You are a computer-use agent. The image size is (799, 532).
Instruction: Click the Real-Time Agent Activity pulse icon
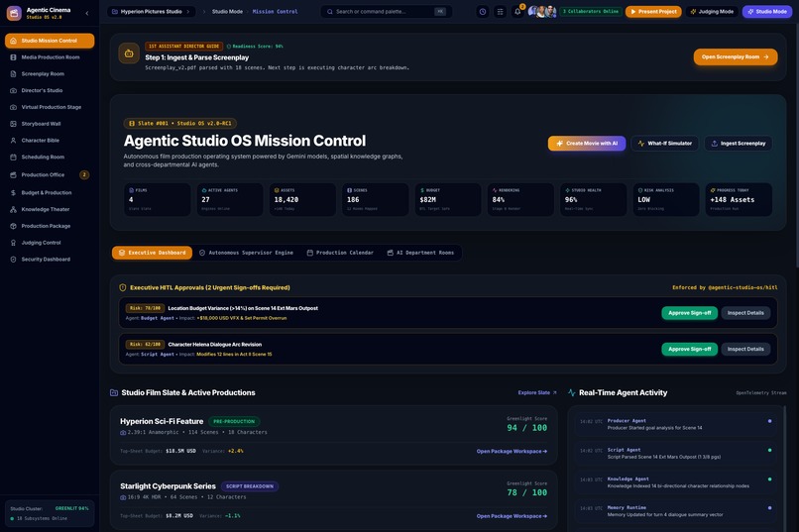click(572, 392)
